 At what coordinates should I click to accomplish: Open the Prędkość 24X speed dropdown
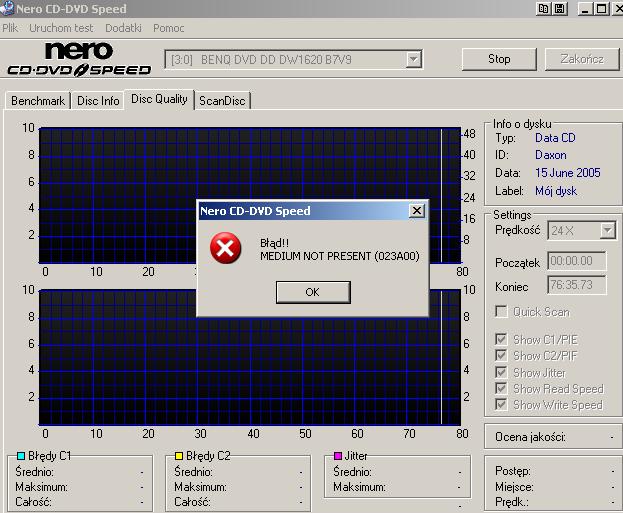coord(608,230)
